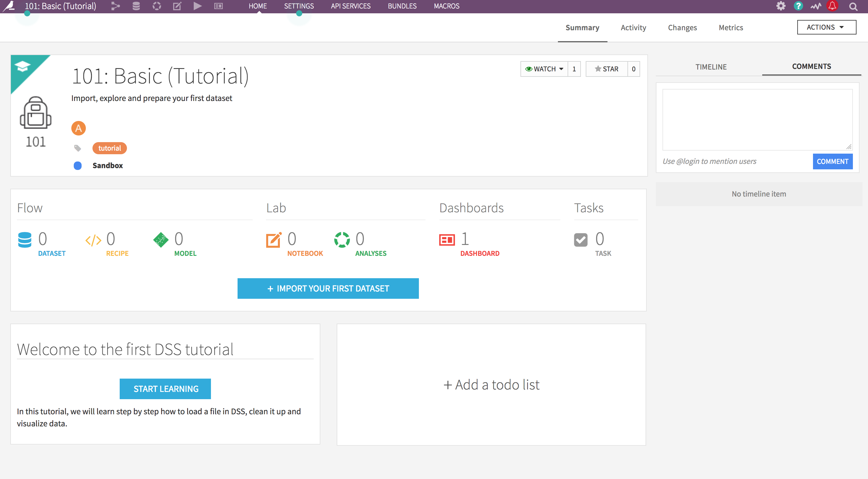Image resolution: width=868 pixels, height=479 pixels.
Task: Switch to the TIMELINE tab
Action: pos(711,67)
